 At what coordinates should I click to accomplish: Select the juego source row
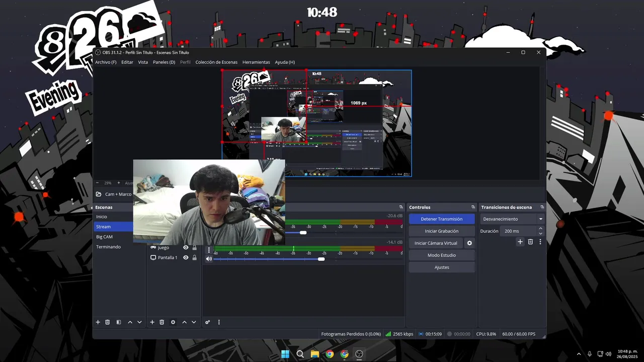(174, 247)
